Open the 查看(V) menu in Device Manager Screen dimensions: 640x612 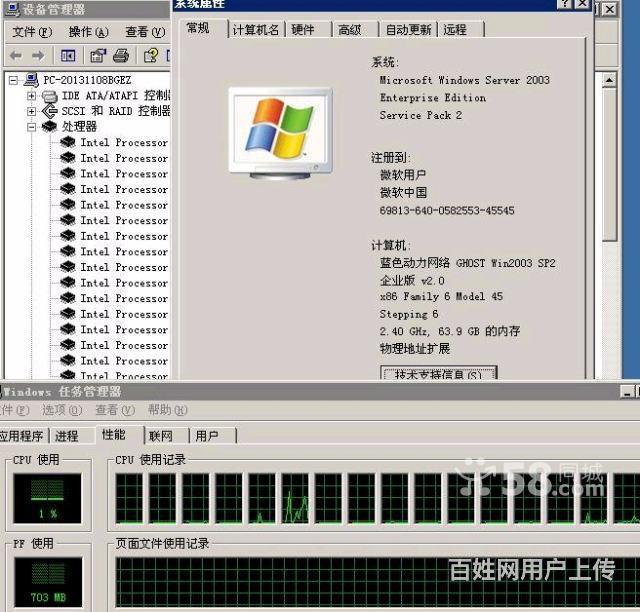[x=145, y=31]
